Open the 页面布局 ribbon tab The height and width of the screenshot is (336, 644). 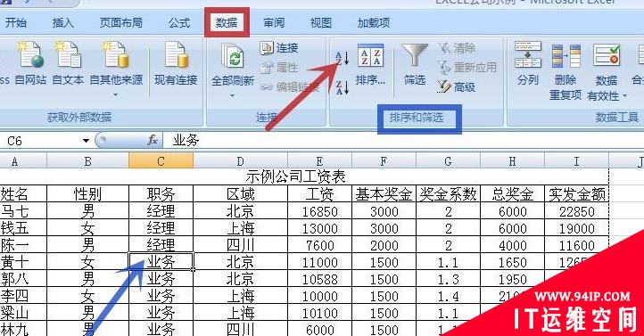tap(121, 22)
